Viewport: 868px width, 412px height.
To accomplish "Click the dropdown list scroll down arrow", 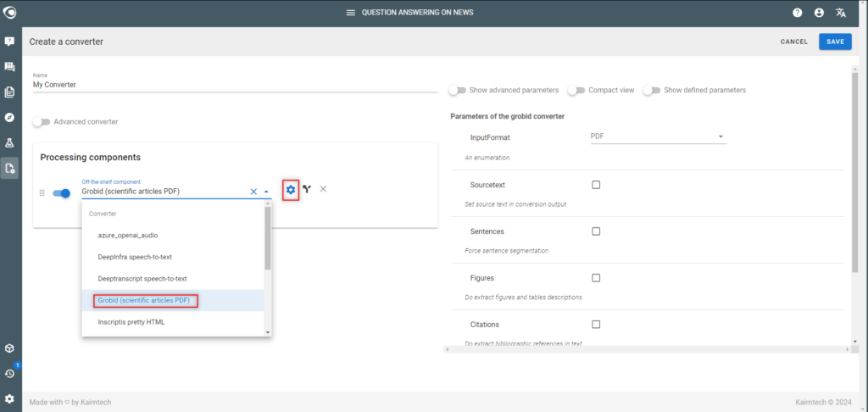I will [268, 332].
